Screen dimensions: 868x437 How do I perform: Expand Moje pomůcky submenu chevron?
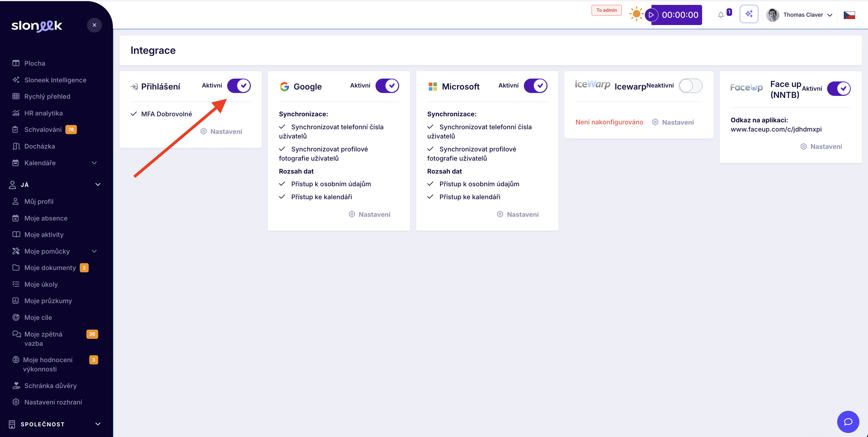(x=94, y=251)
